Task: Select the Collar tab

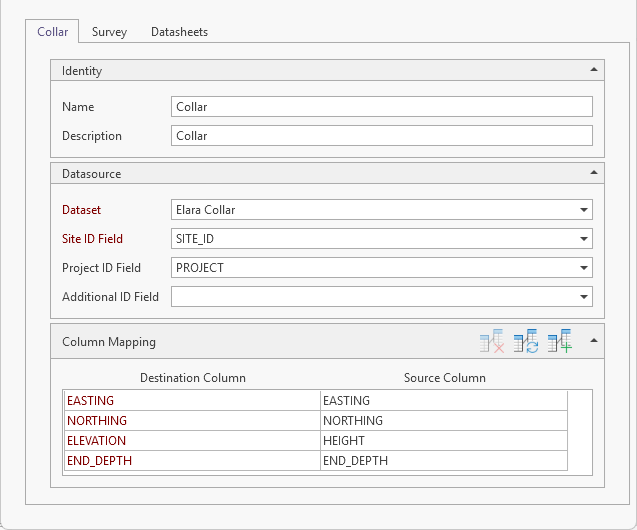Action: (53, 32)
